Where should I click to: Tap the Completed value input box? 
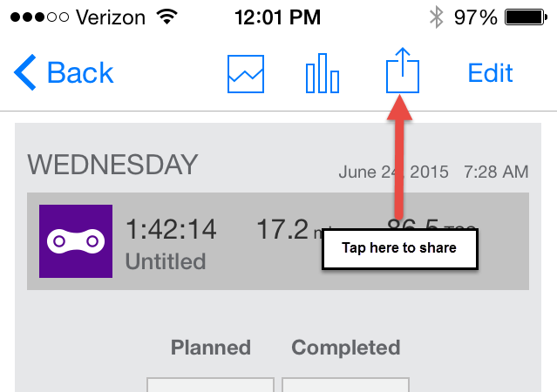[345, 385]
